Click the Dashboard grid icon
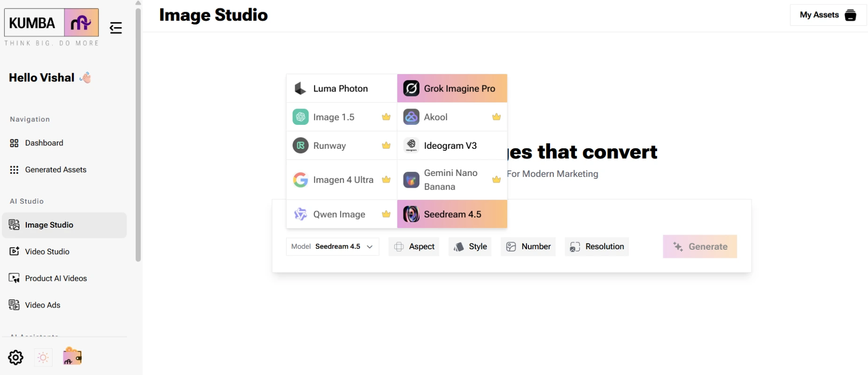 [x=14, y=143]
